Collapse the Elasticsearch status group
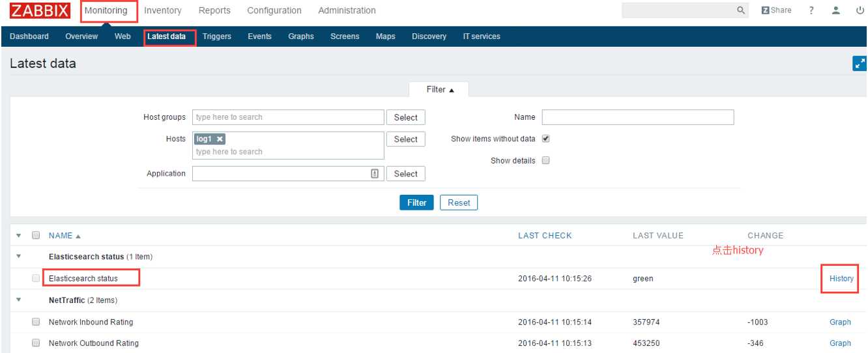The width and height of the screenshot is (868, 353). [18, 257]
